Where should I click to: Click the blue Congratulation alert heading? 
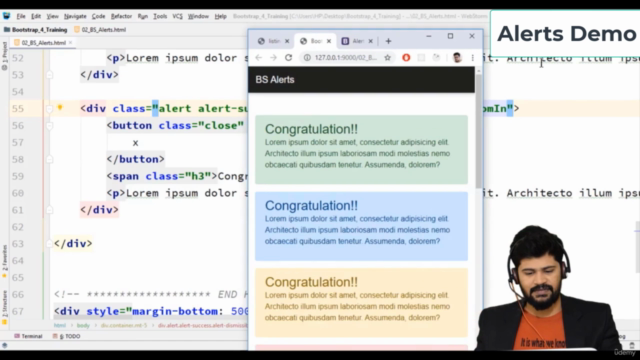coord(311,206)
